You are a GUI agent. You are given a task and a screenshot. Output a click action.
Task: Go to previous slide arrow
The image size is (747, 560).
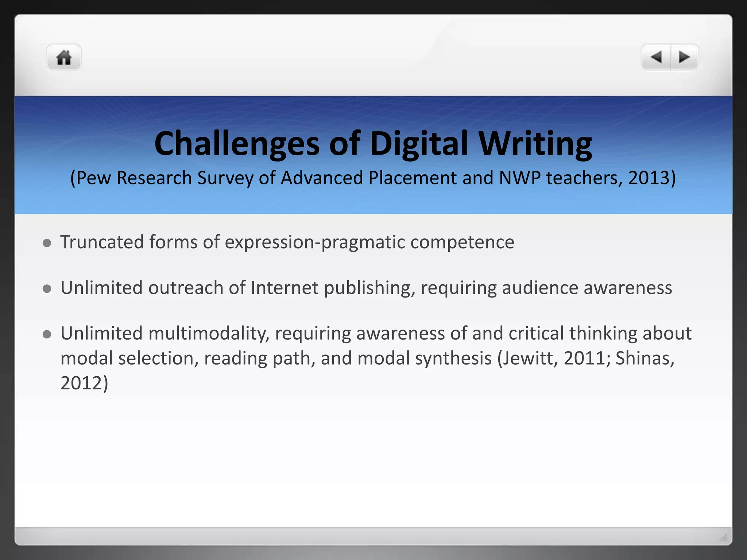click(656, 57)
